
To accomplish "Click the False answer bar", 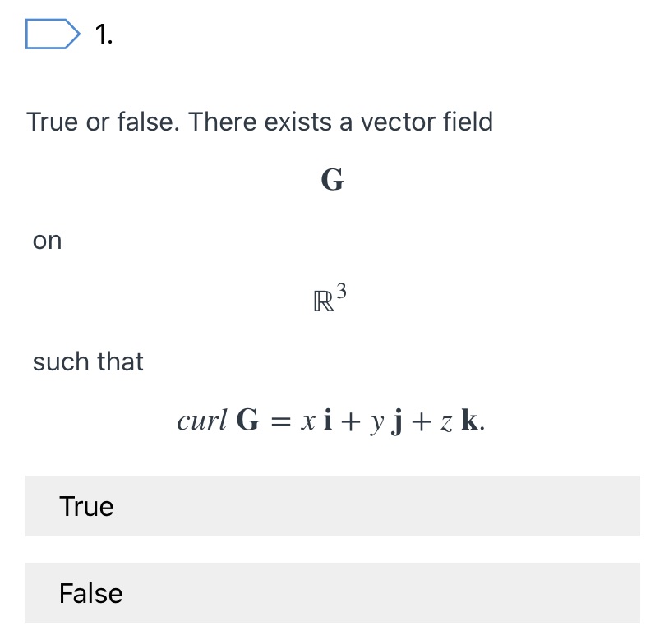I will coord(332,593).
